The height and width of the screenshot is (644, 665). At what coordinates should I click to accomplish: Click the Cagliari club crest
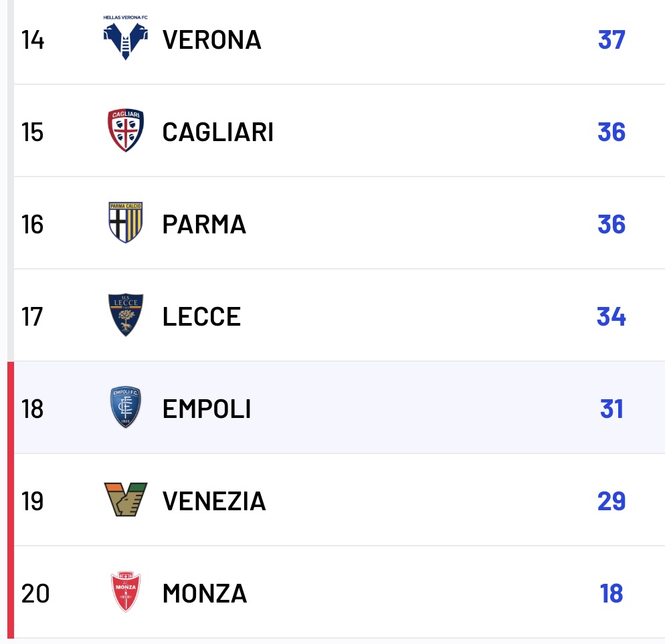pos(125,131)
